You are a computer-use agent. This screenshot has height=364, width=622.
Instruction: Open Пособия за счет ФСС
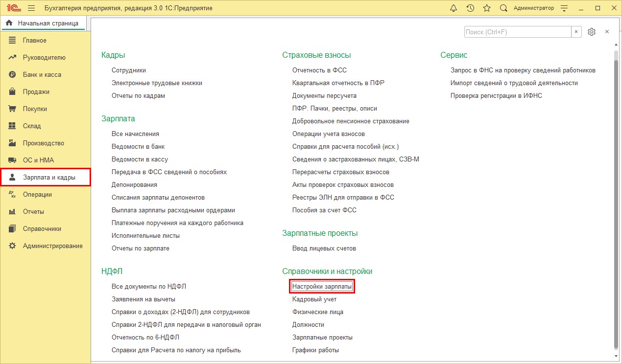pos(324,210)
